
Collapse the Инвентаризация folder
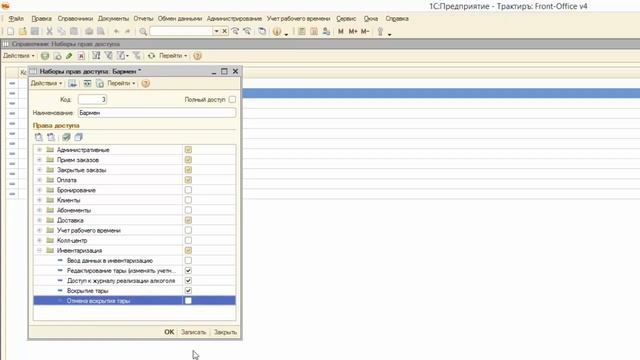coord(40,250)
